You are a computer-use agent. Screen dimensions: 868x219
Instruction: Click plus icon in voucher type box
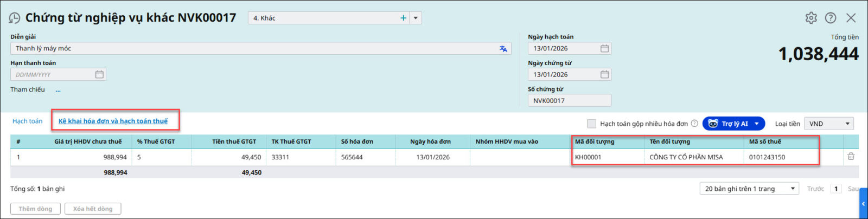pyautogui.click(x=403, y=18)
